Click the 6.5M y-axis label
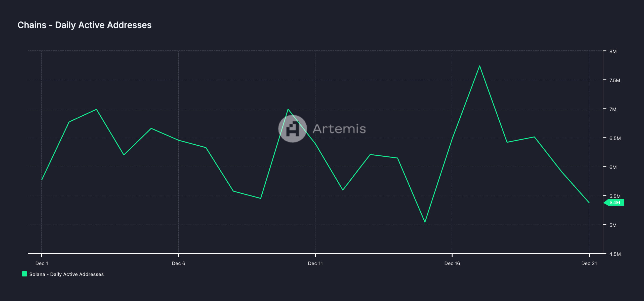This screenshot has width=644, height=301. click(615, 138)
